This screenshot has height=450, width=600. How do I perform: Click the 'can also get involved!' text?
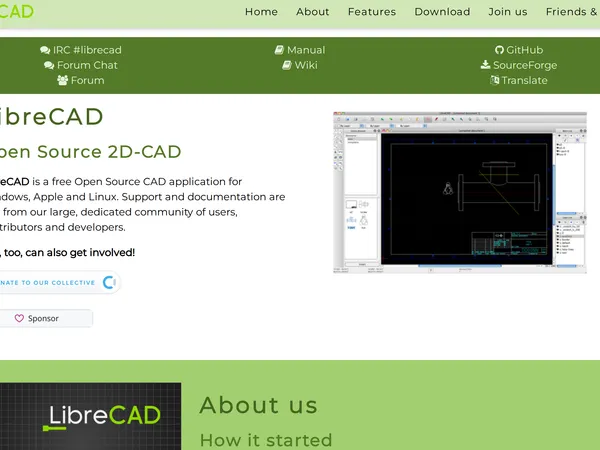[80, 253]
